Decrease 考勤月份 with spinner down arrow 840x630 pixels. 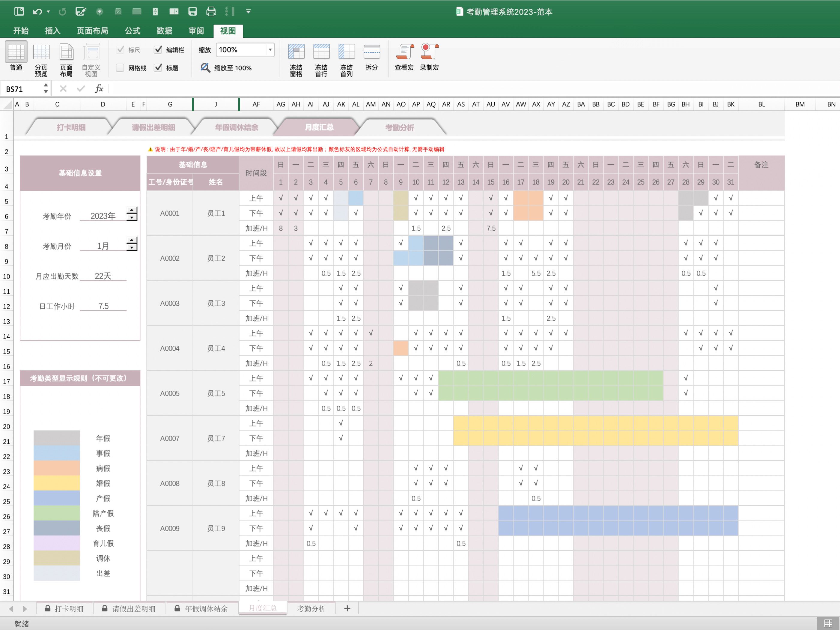coord(131,248)
